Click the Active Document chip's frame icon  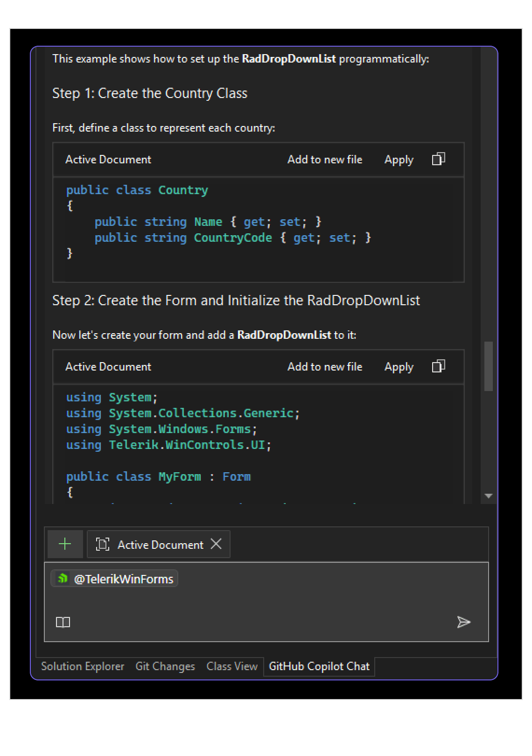tap(102, 544)
